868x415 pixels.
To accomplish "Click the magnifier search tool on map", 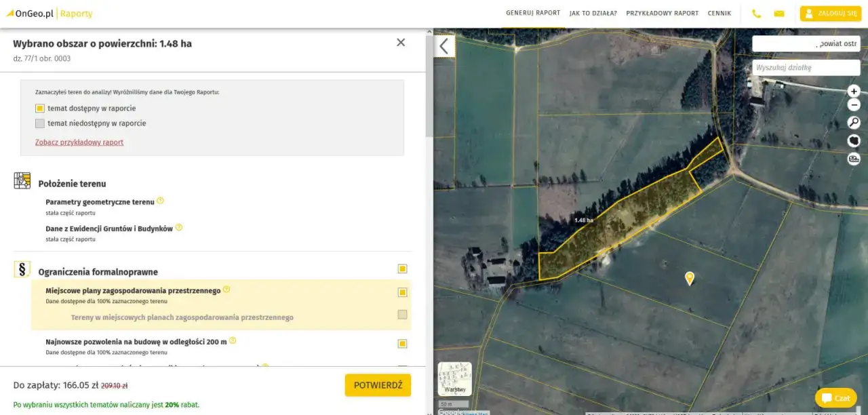I will [854, 123].
